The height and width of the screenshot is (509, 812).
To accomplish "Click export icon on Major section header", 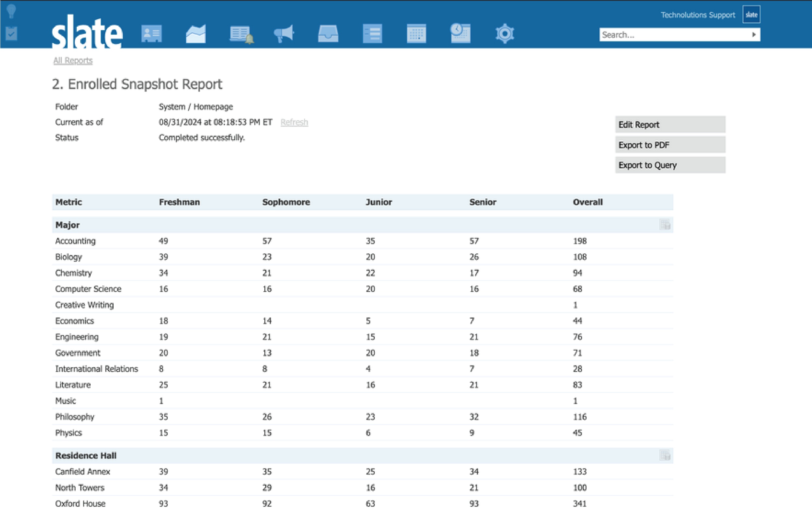I will pos(665,224).
